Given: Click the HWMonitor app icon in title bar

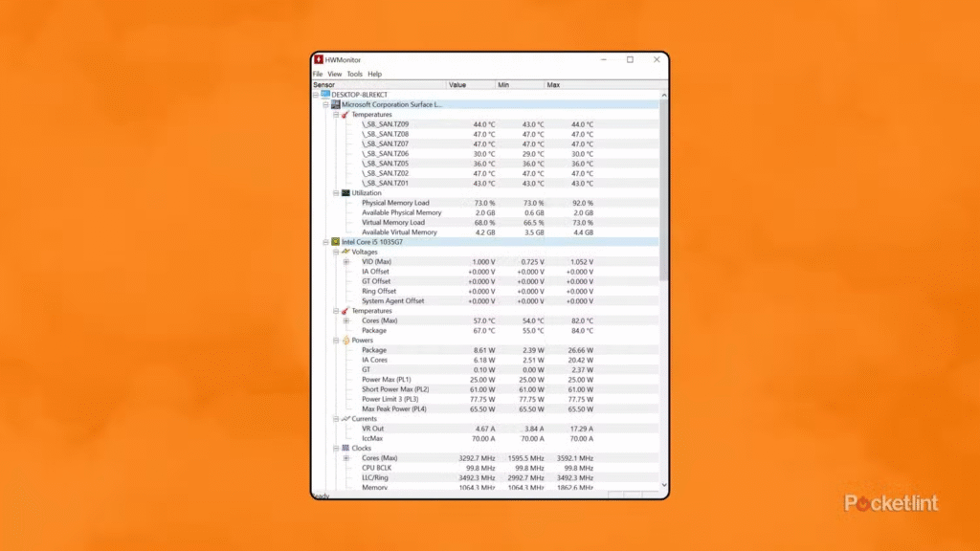Looking at the screenshot, I should (319, 59).
